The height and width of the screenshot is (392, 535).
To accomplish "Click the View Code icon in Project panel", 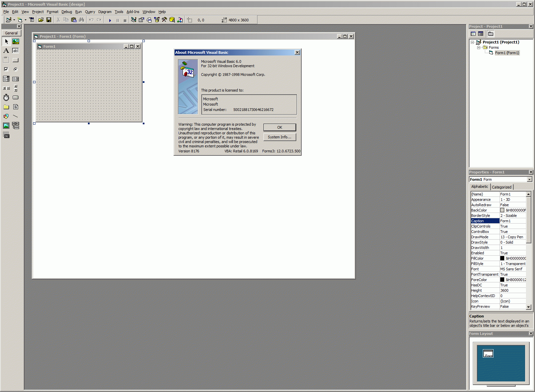I will click(473, 34).
